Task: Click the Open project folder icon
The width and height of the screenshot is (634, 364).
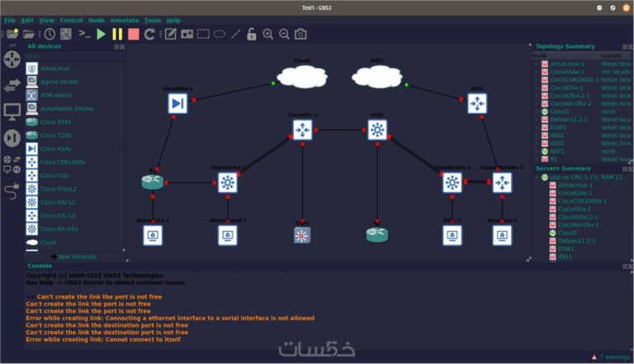Action: point(29,35)
